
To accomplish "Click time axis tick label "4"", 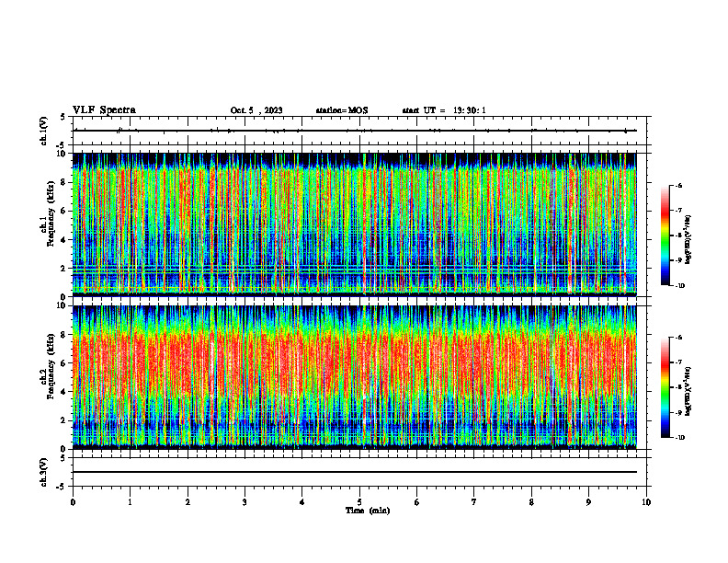I will 302,502.
